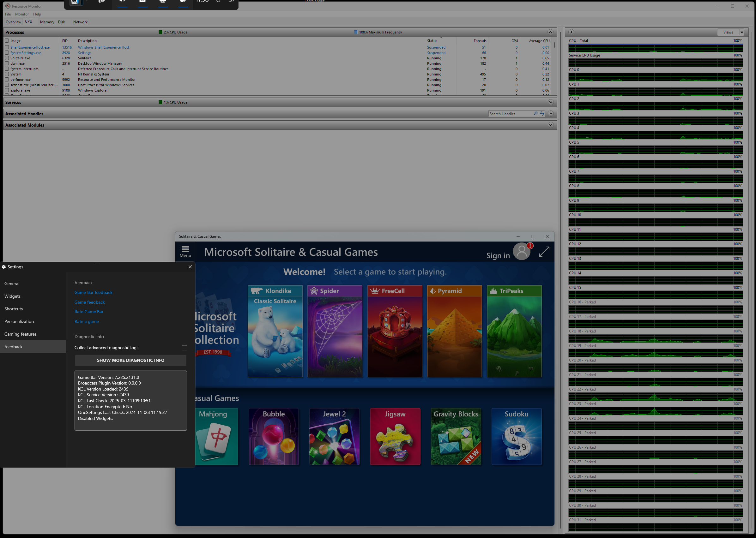Check the dwm.exe process checkbox
The width and height of the screenshot is (756, 538).
click(7, 63)
